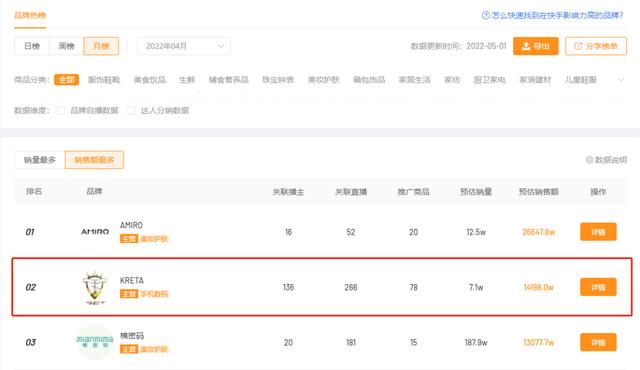The width and height of the screenshot is (640, 370).
Task: Filter by 服饰鞋靴 category
Action: tap(104, 80)
